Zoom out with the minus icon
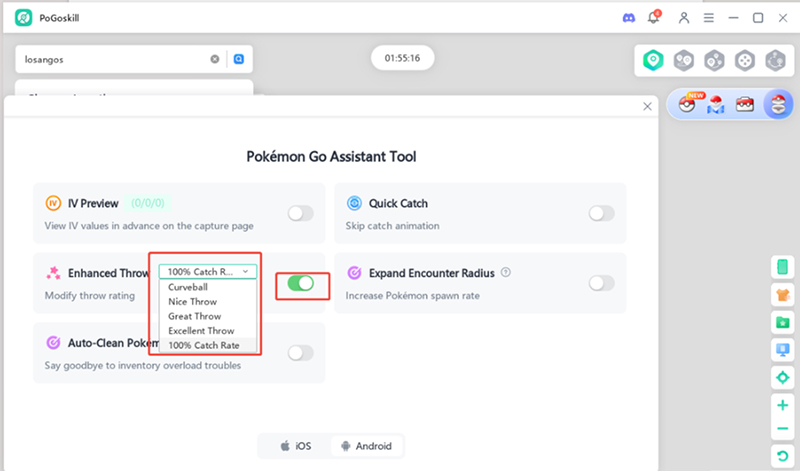Screen dimensions: 800x471 pyautogui.click(x=783, y=429)
